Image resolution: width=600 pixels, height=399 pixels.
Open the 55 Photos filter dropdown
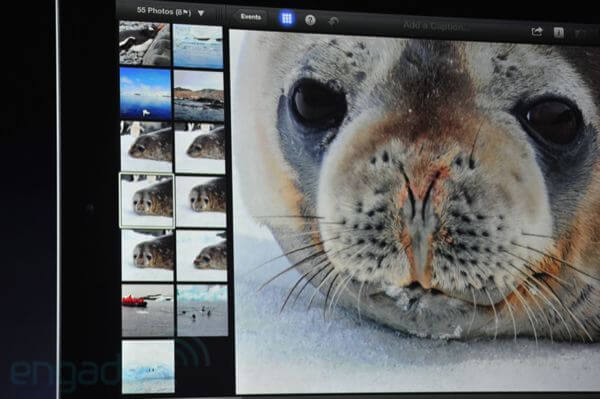(x=170, y=11)
